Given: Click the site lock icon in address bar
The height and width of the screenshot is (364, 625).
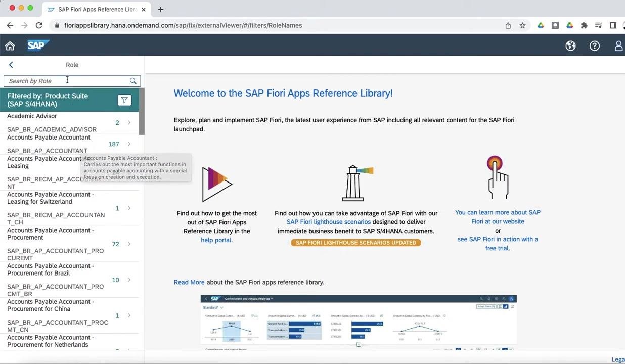Looking at the screenshot, I should coord(57,25).
